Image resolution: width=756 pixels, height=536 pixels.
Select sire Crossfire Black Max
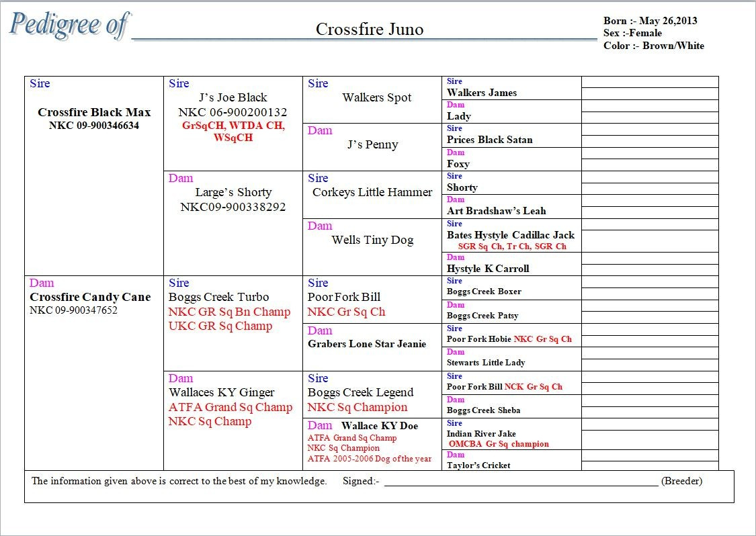coord(94,112)
